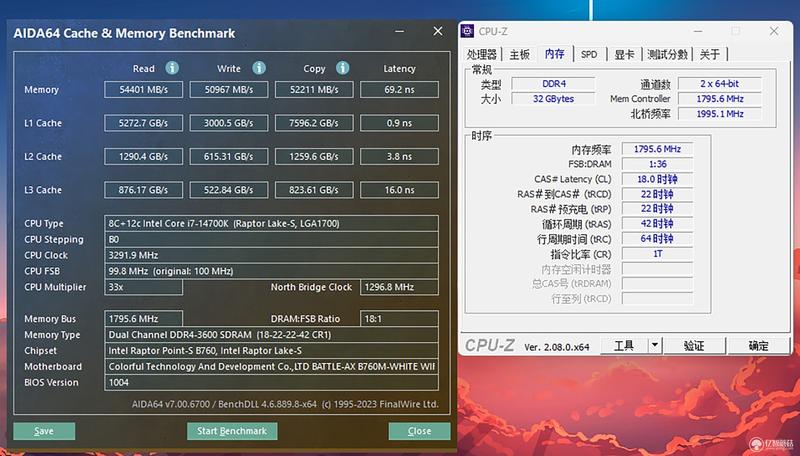The image size is (800, 456).
Task: Click Mem Controller 1795.6 MHz value
Action: click(720, 98)
